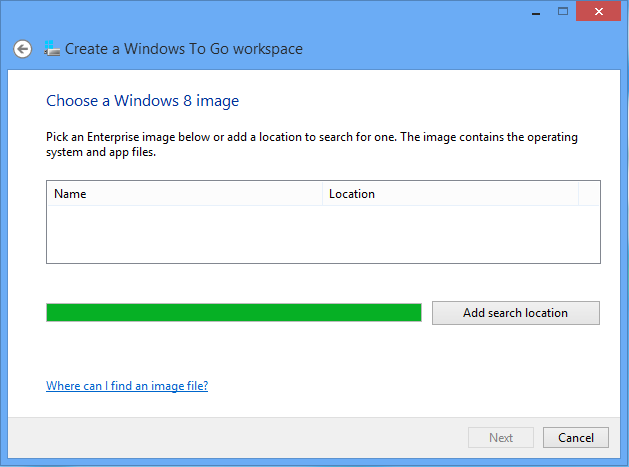This screenshot has height=467, width=629.
Task: Go back using the circular arrow button
Action: click(22, 49)
